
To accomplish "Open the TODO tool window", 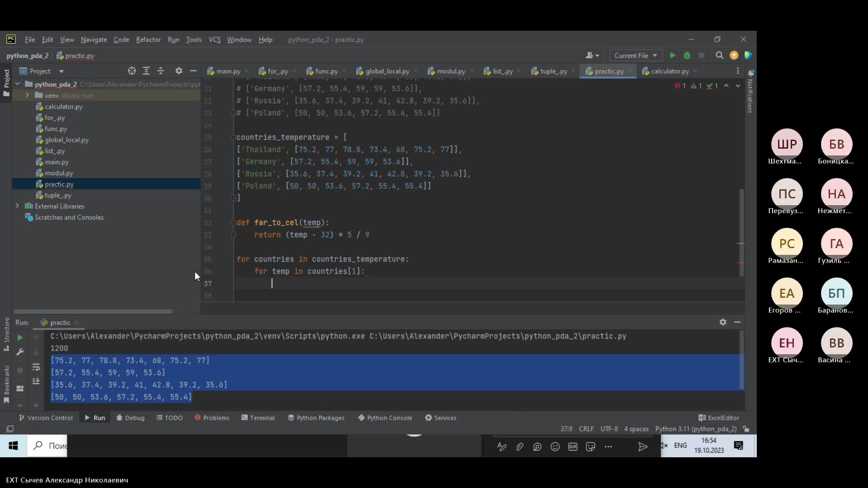I will [170, 418].
